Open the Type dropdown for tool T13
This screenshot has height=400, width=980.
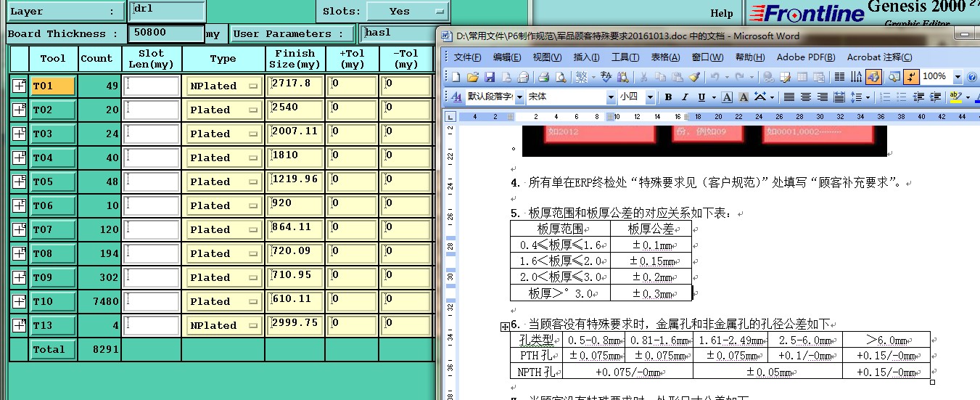click(x=224, y=325)
